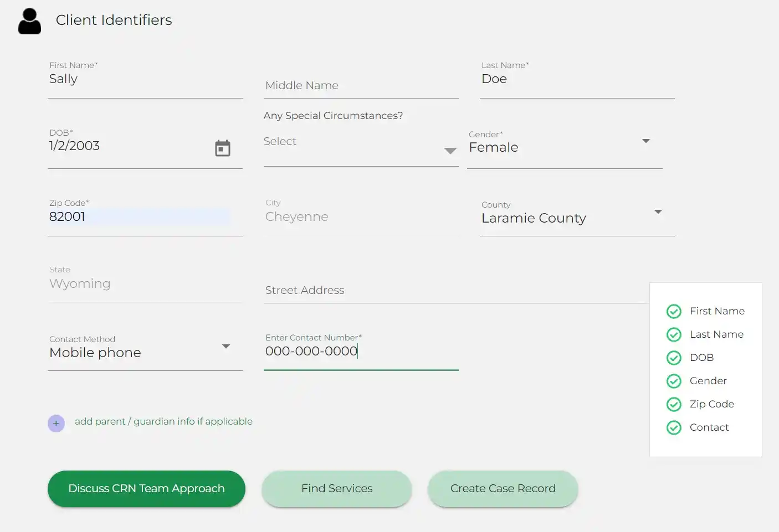This screenshot has width=779, height=532.
Task: Click the Contact green checkmark icon
Action: [674, 428]
